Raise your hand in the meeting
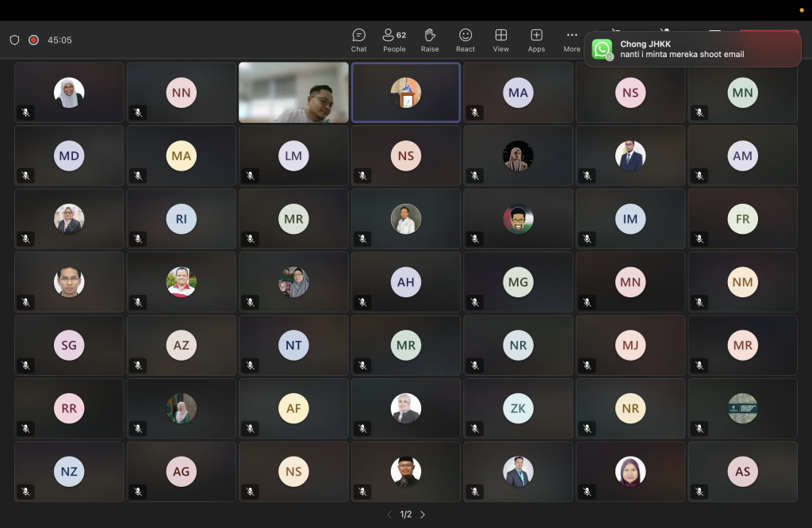This screenshot has height=528, width=812. 430,40
